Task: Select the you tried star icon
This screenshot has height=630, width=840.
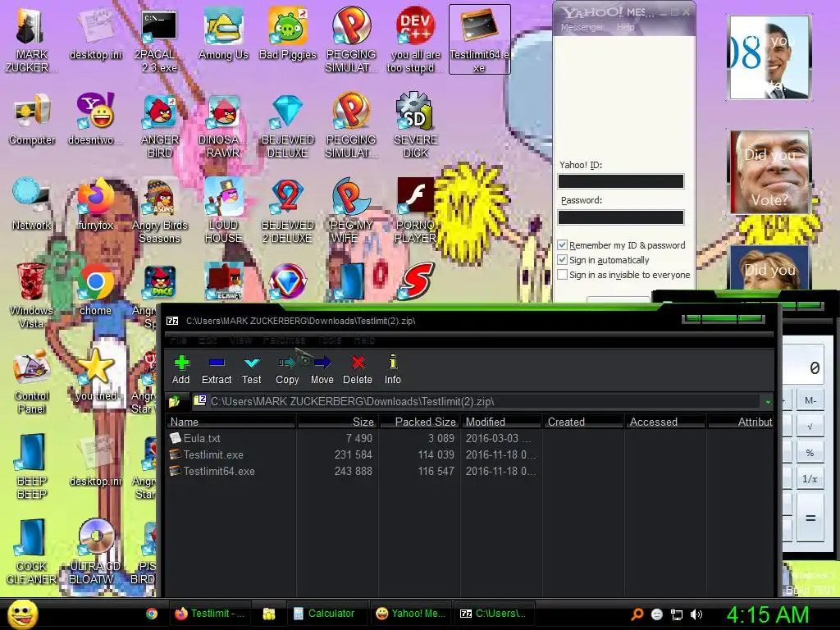Action: point(96,375)
